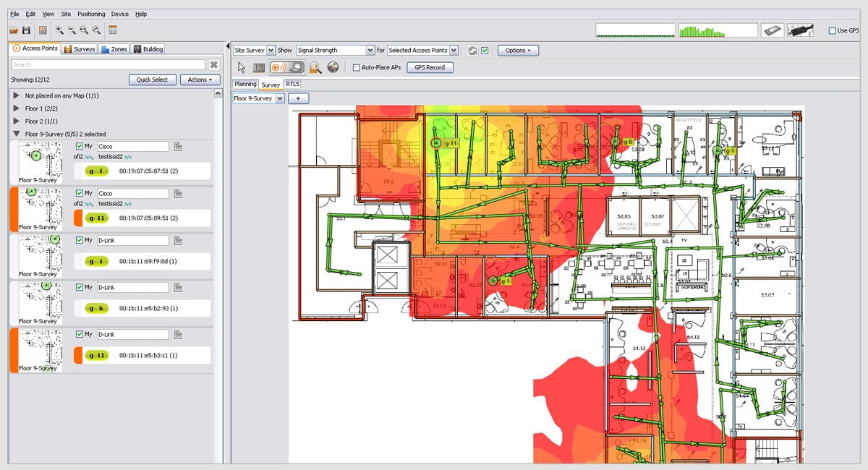
Task: Switch to the Surveys tab
Action: 79,49
